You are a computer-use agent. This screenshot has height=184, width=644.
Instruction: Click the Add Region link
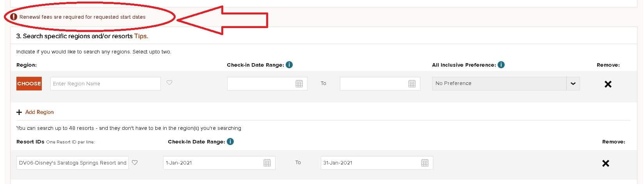tap(39, 112)
